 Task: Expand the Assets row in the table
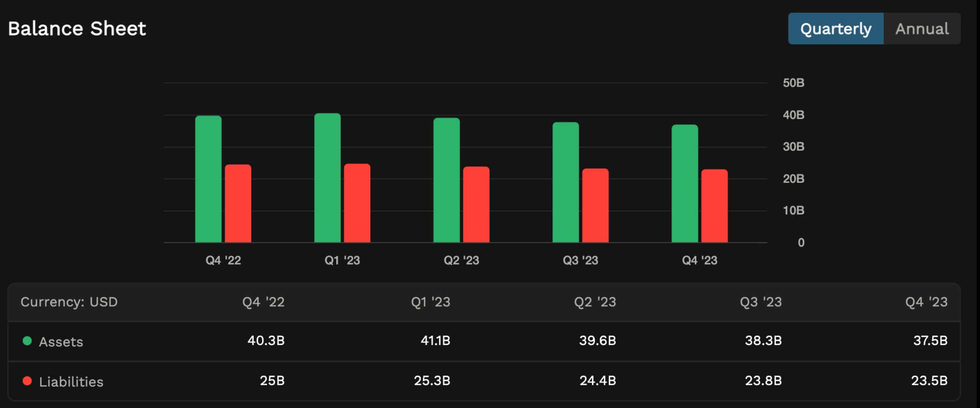coord(61,341)
